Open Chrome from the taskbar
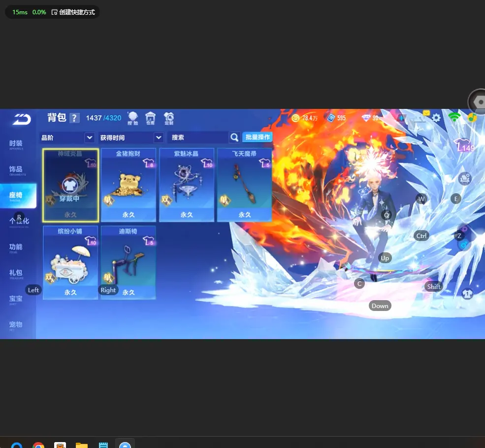Image resolution: width=485 pixels, height=448 pixels. click(38, 445)
